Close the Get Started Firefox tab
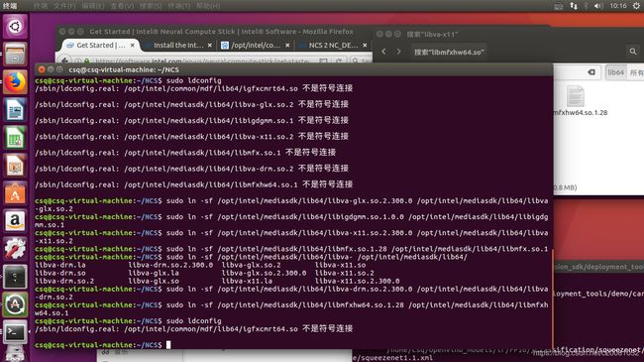This screenshot has width=644, height=362. coord(132,46)
